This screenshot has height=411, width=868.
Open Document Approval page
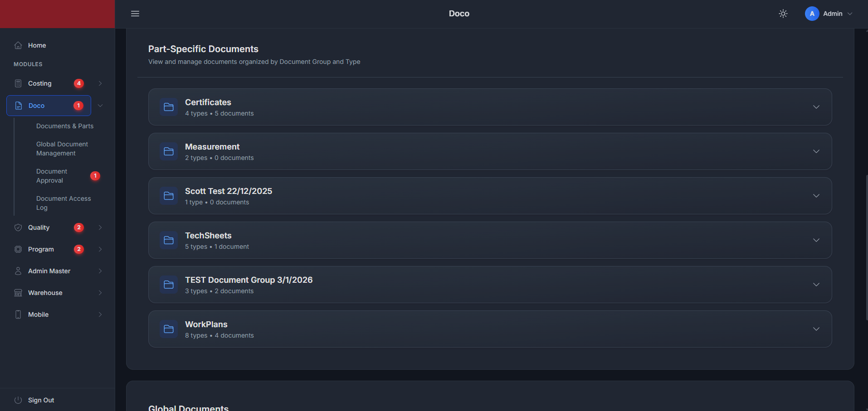[x=52, y=176]
